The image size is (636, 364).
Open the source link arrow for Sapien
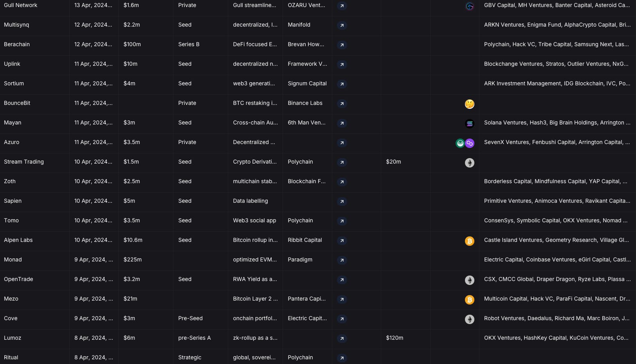[342, 202]
